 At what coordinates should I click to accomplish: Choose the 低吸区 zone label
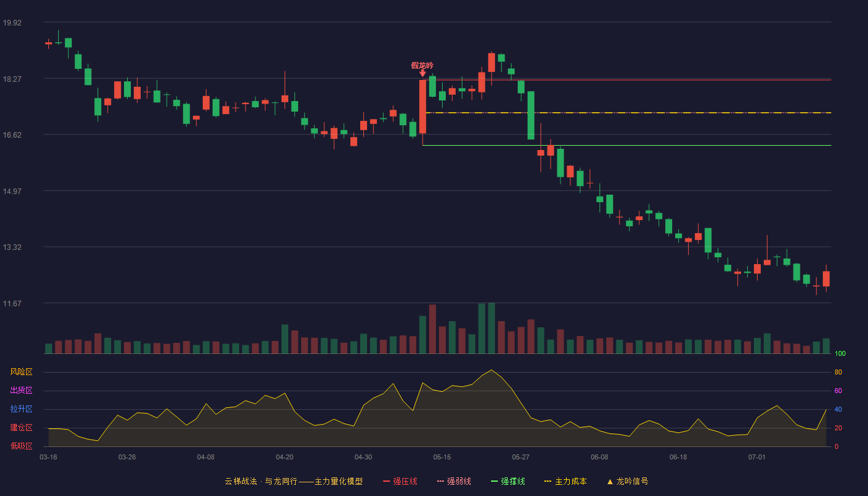(21, 446)
